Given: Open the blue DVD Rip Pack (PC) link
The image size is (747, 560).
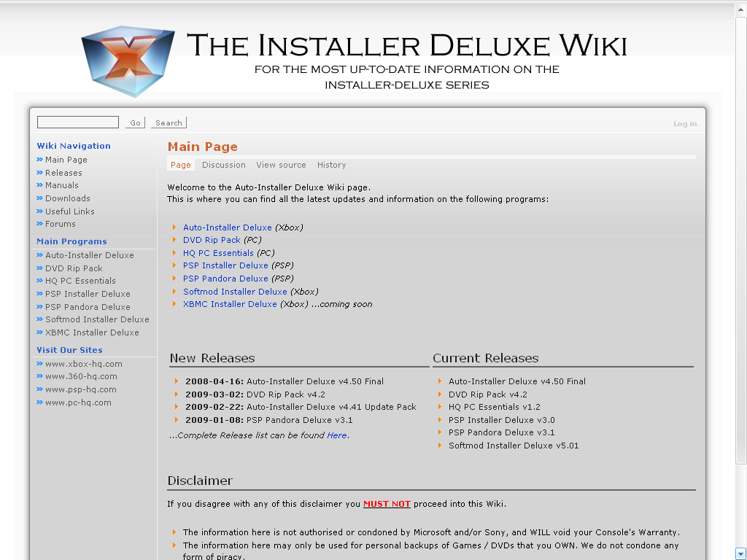Looking at the screenshot, I should tap(212, 240).
